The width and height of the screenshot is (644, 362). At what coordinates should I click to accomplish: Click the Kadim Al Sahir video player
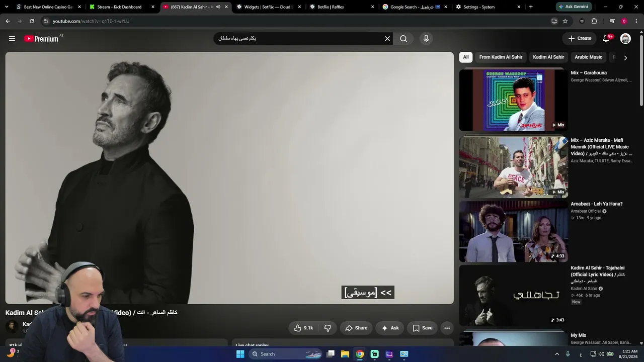click(x=229, y=178)
